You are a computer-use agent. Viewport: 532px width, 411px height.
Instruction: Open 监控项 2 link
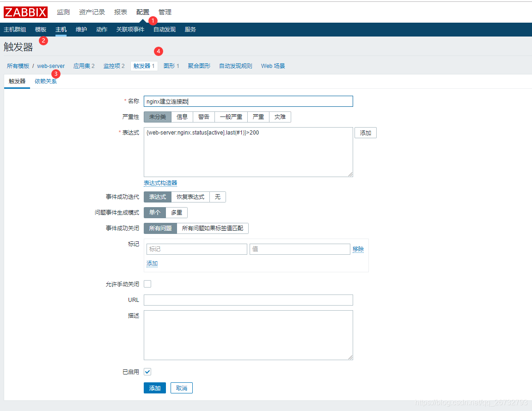[114, 66]
